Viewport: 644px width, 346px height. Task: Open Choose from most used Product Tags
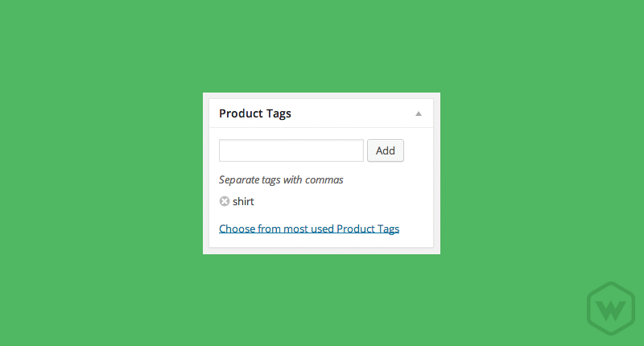(309, 229)
